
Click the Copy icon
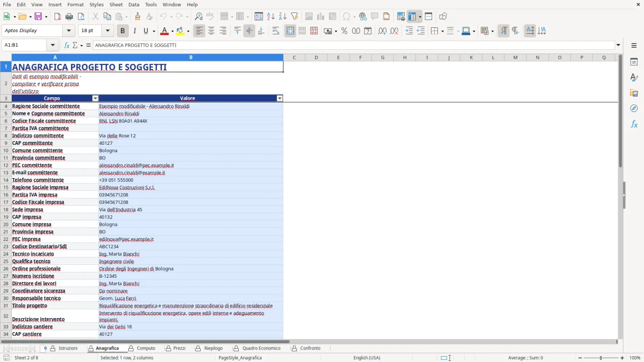coord(106,17)
